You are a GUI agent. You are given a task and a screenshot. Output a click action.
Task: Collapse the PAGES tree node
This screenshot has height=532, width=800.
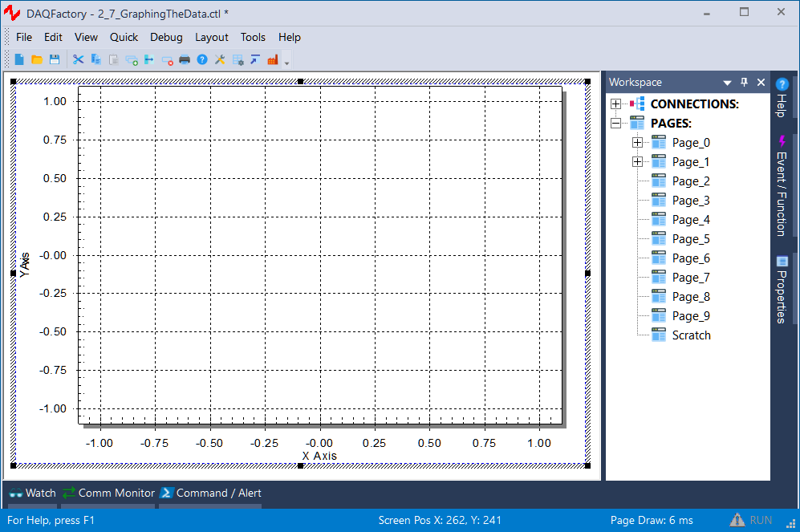(x=615, y=124)
